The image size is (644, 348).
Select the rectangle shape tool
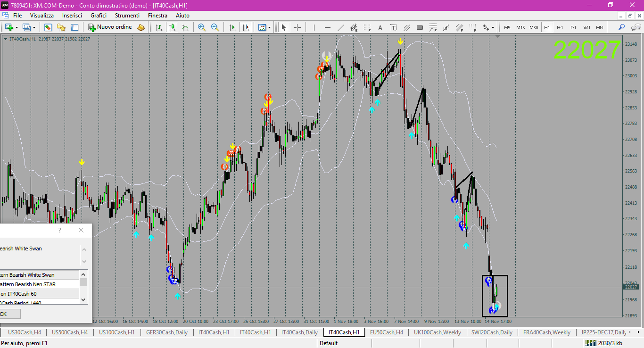(x=420, y=27)
